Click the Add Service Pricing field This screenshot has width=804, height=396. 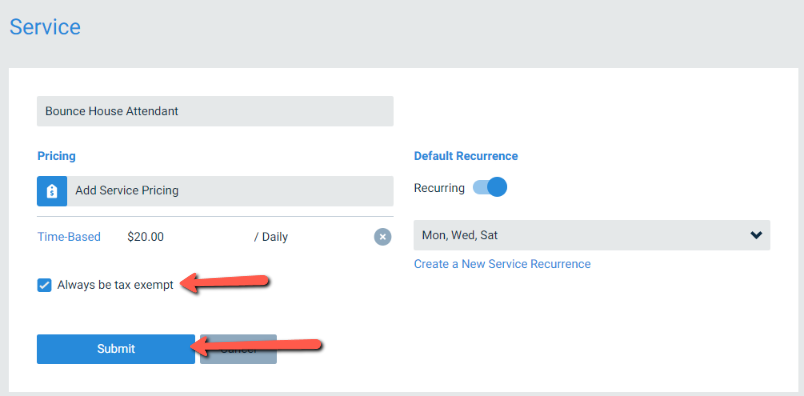pyautogui.click(x=230, y=191)
